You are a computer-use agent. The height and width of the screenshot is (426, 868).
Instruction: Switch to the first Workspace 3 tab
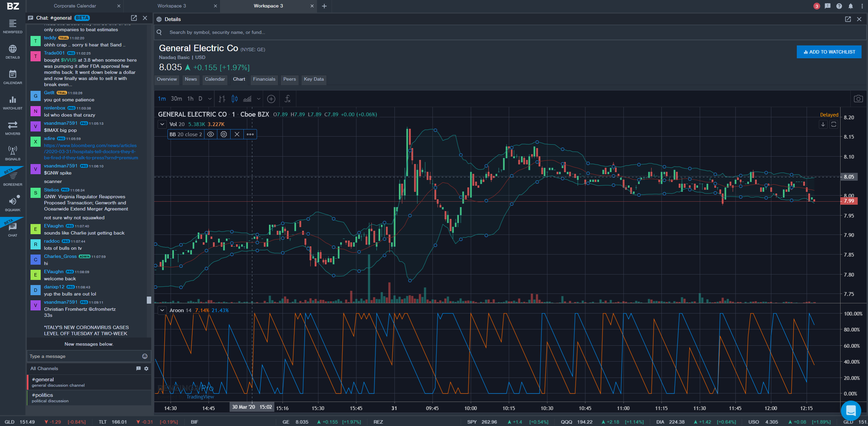172,6
